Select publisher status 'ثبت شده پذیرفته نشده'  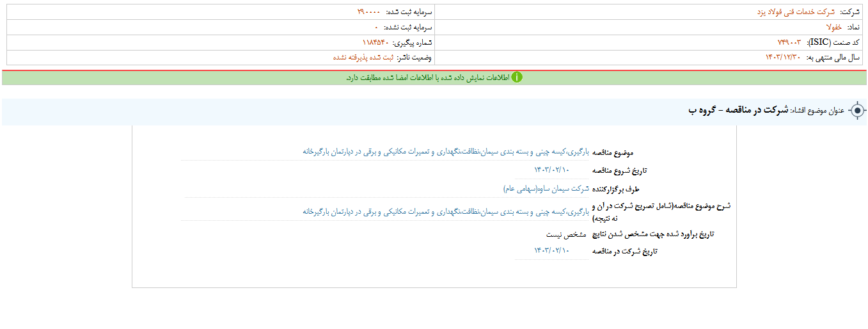click(x=363, y=58)
